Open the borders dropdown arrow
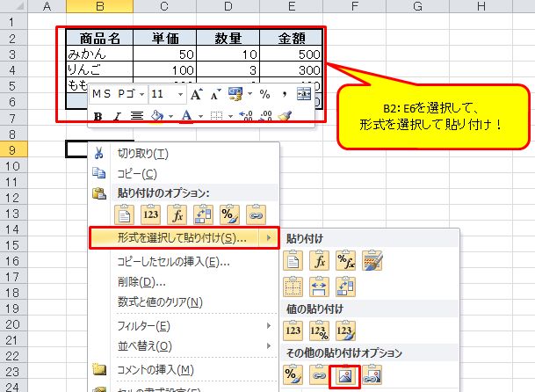Image resolution: width=535 pixels, height=392 pixels. [230, 117]
